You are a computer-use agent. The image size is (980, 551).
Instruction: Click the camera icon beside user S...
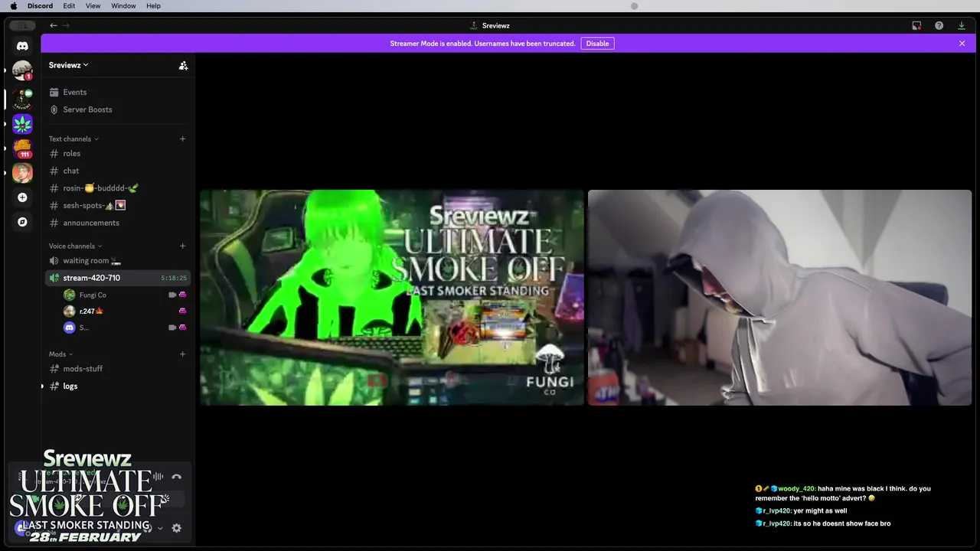pos(172,328)
